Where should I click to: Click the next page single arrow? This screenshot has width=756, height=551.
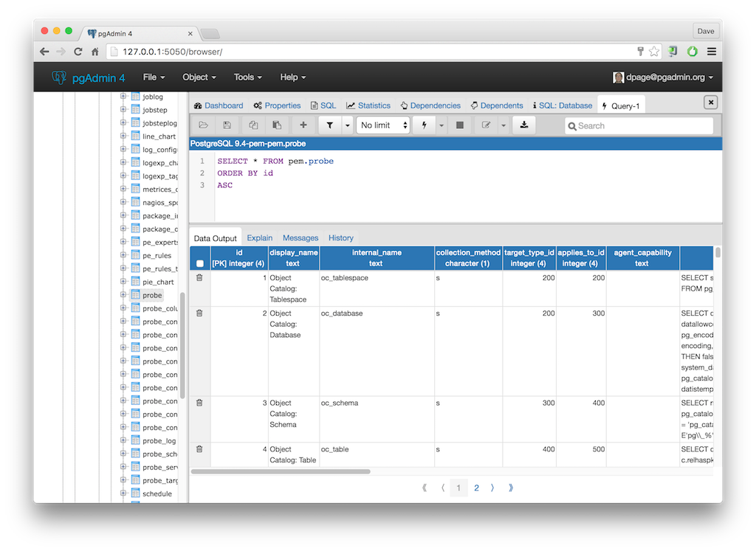[x=492, y=488]
